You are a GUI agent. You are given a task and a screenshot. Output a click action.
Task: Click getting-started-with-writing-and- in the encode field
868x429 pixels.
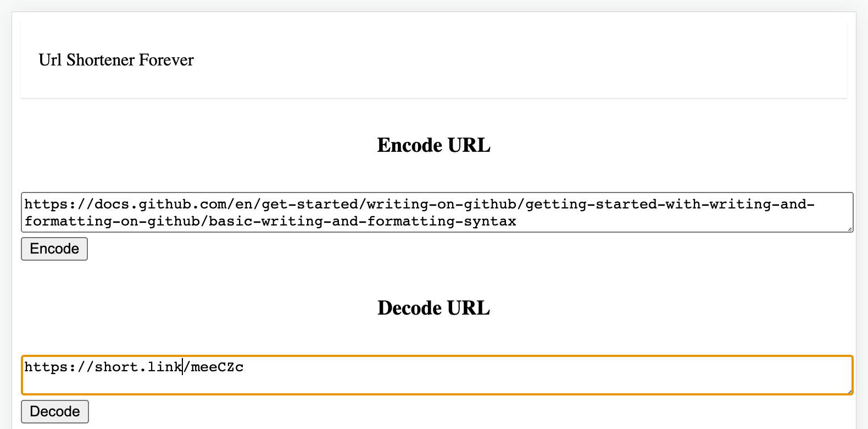coord(670,205)
